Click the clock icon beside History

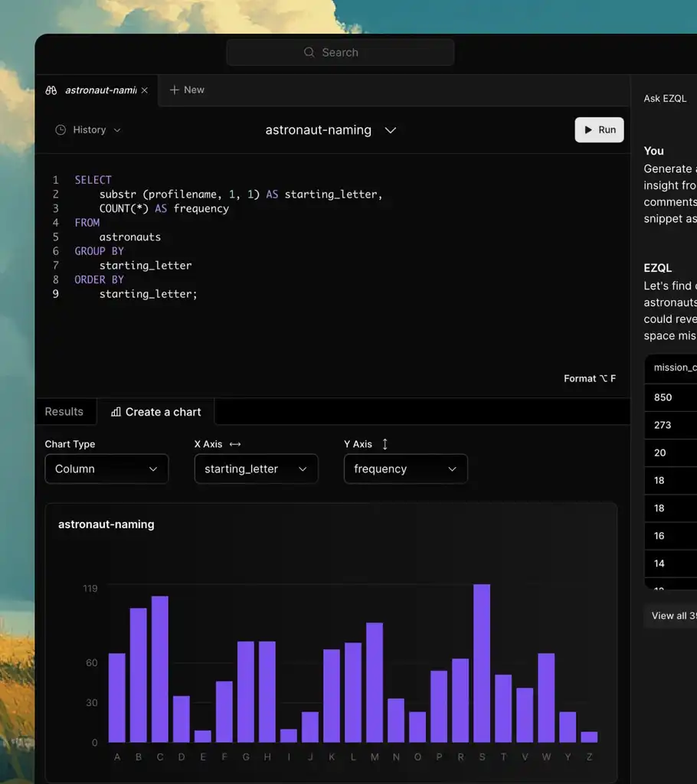tap(60, 129)
